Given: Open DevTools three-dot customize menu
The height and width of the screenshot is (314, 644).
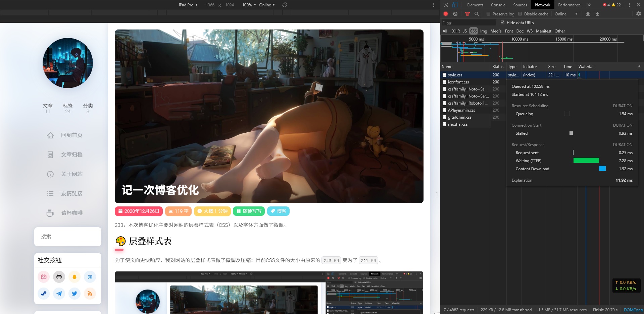Looking at the screenshot, I should (x=629, y=5).
